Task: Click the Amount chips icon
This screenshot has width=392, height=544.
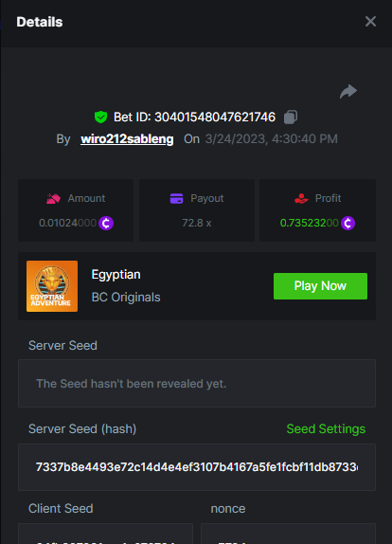Action: click(53, 198)
